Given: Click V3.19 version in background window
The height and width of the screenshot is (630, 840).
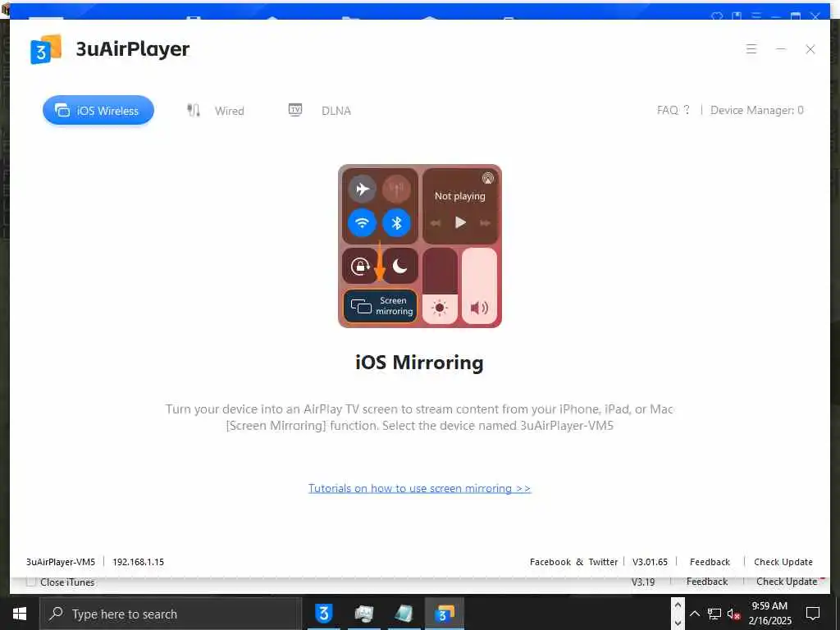Looking at the screenshot, I should (x=643, y=582).
